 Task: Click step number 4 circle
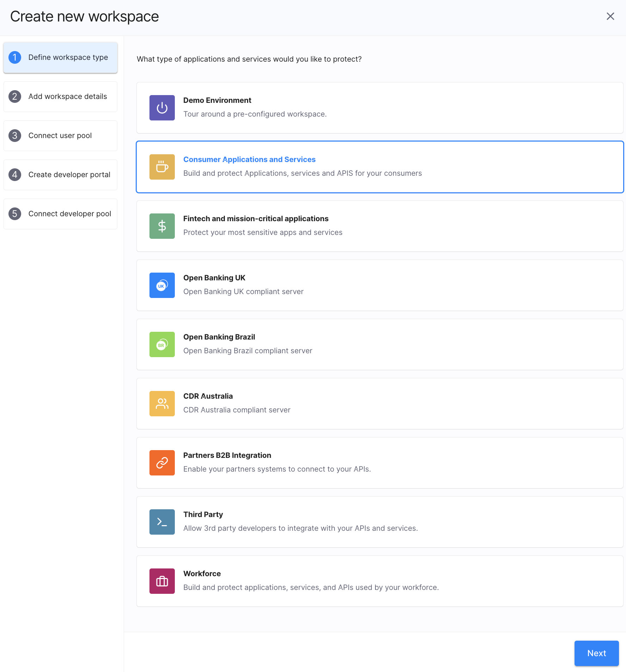15,175
